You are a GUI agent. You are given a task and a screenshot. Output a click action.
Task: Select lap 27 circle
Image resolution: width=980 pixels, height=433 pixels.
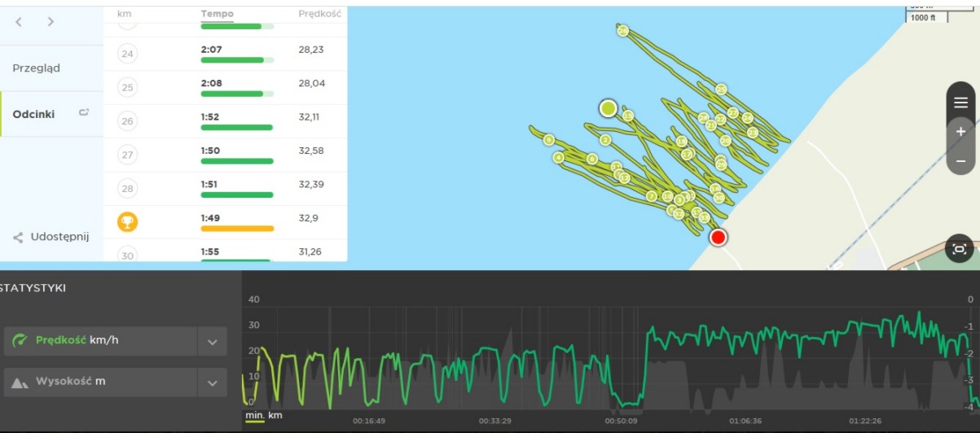tap(127, 155)
